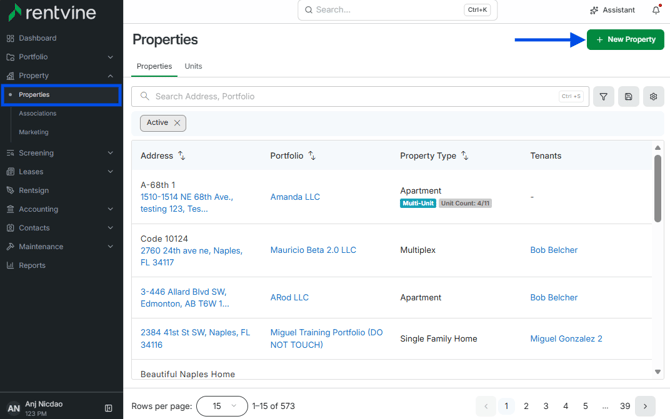The height and width of the screenshot is (419, 670).
Task: Expand the Leases menu chevron
Action: click(110, 172)
